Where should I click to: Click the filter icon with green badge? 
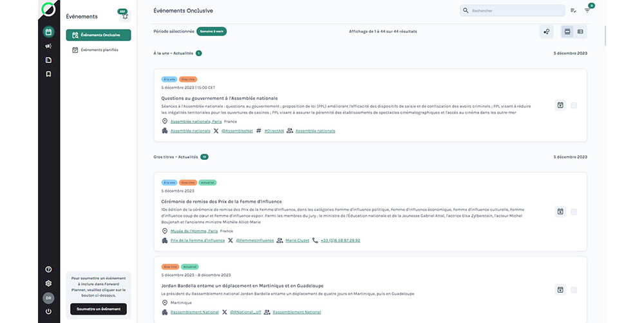coord(587,10)
